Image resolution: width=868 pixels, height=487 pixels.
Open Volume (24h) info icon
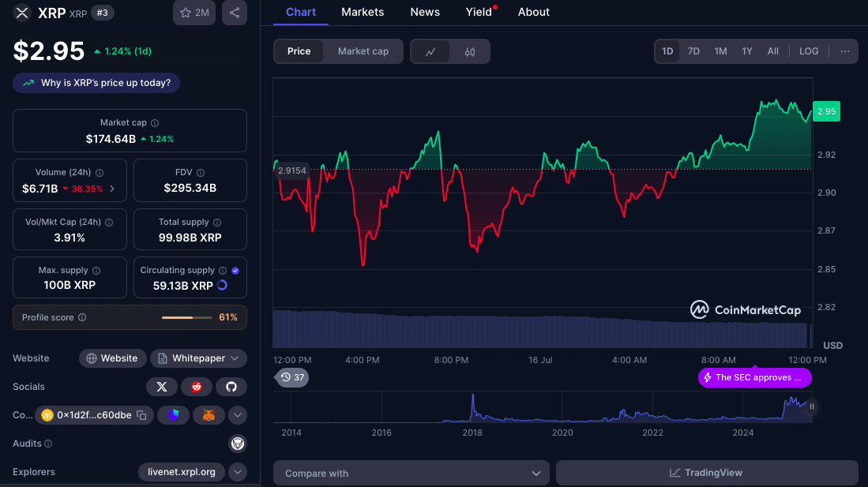click(100, 173)
